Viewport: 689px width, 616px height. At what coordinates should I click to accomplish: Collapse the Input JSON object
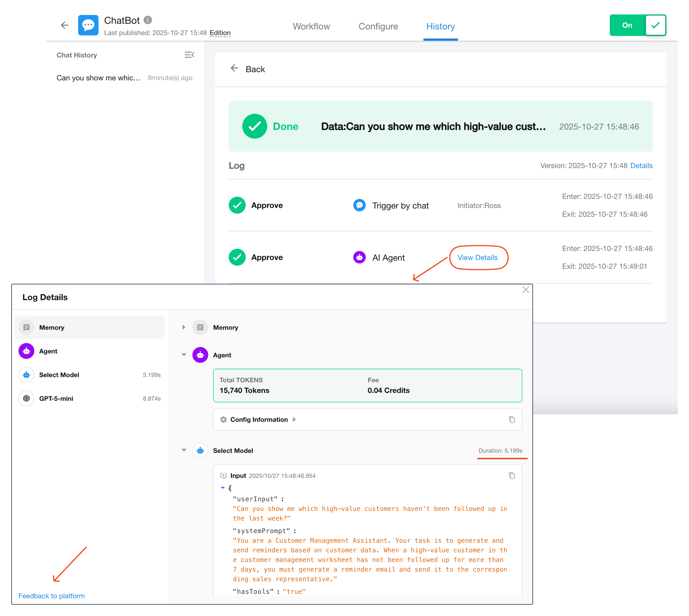(x=222, y=488)
